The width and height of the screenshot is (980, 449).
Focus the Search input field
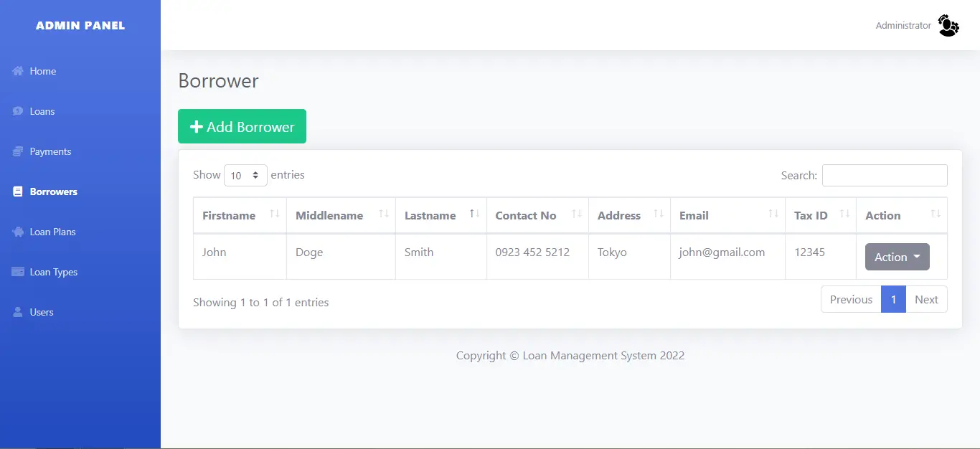coord(884,175)
